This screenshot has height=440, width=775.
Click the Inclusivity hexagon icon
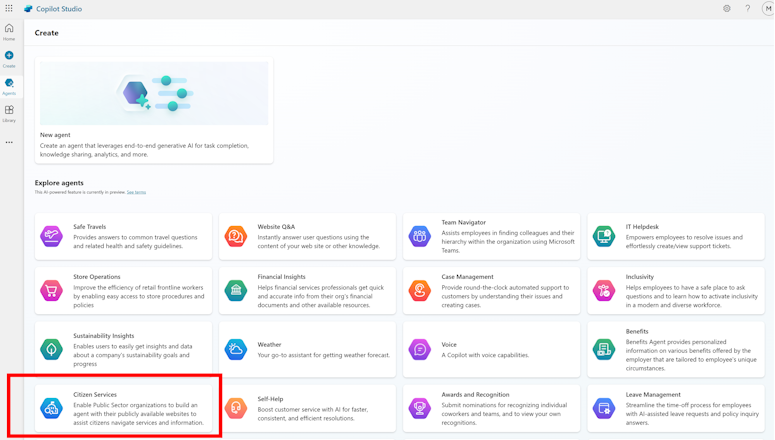(x=604, y=290)
